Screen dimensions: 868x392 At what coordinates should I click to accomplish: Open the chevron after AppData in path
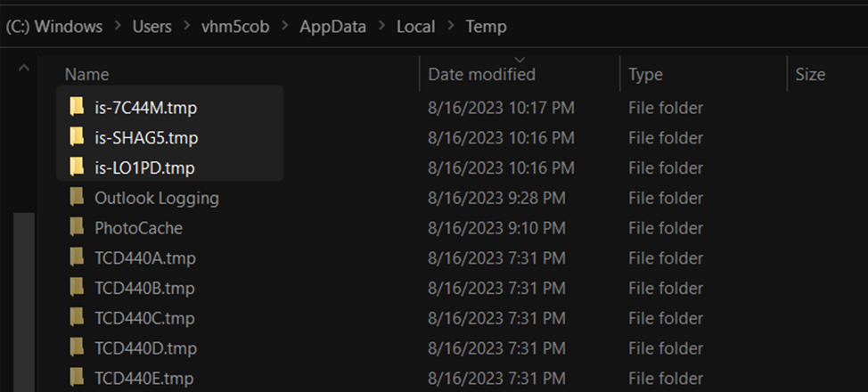381,27
